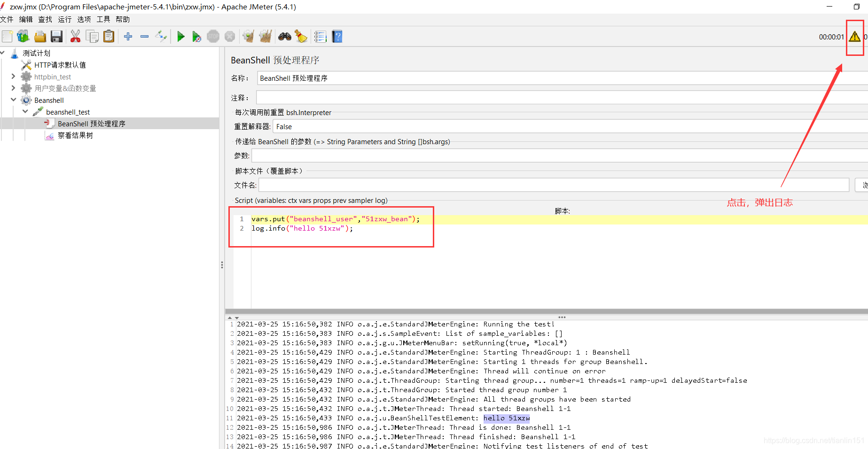Collapse the Beanshell thread group
868x449 pixels.
[13, 100]
